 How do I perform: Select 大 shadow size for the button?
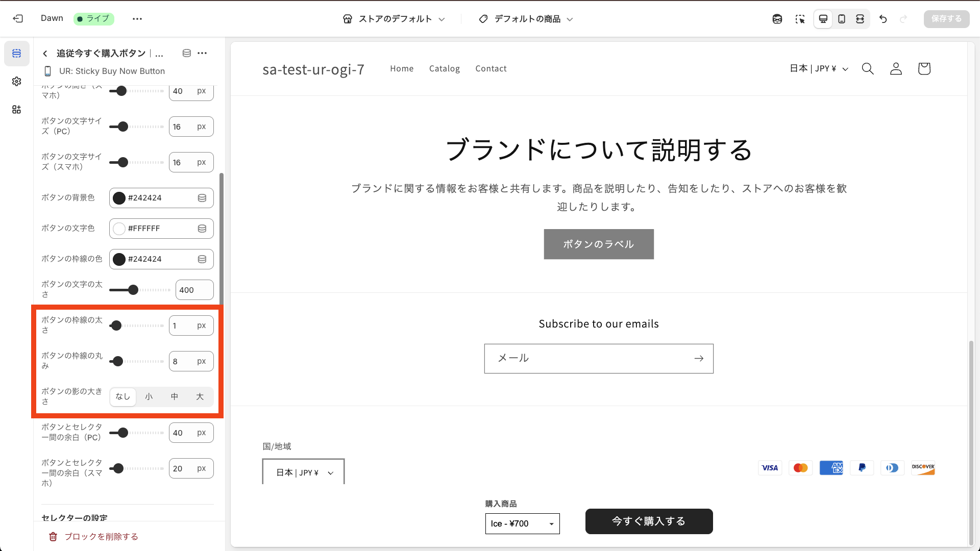click(200, 396)
